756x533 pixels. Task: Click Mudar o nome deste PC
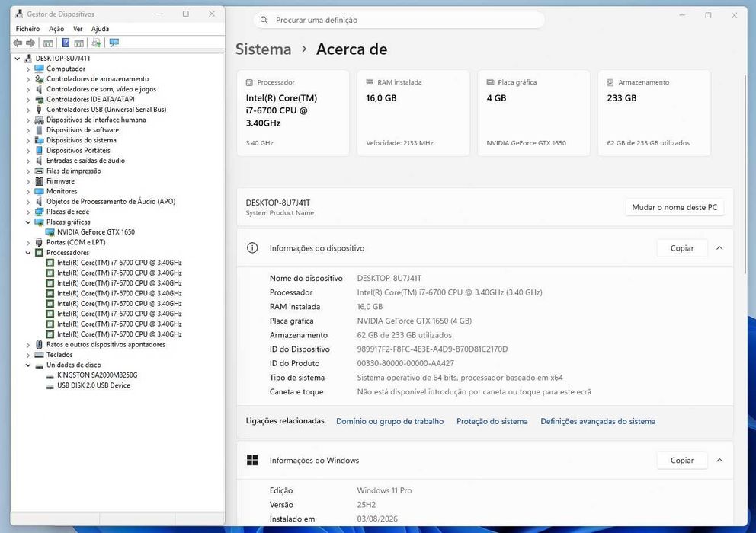(674, 207)
